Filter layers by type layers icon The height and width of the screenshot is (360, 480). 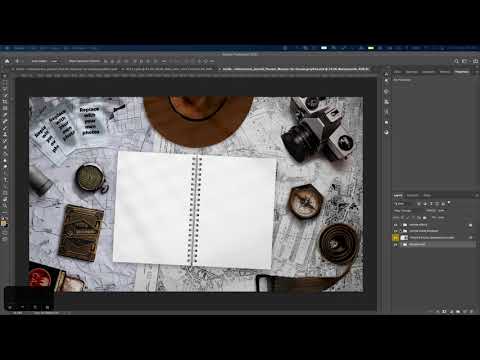[x=431, y=204]
